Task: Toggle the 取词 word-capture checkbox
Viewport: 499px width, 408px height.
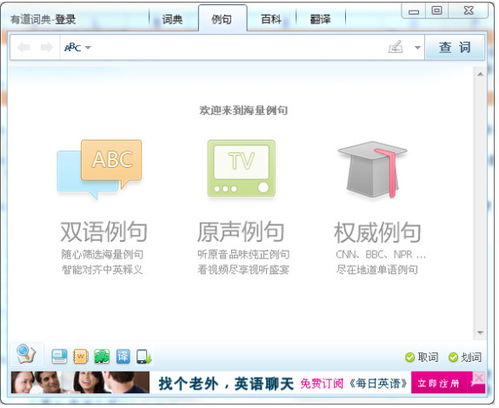Action: [x=422, y=357]
